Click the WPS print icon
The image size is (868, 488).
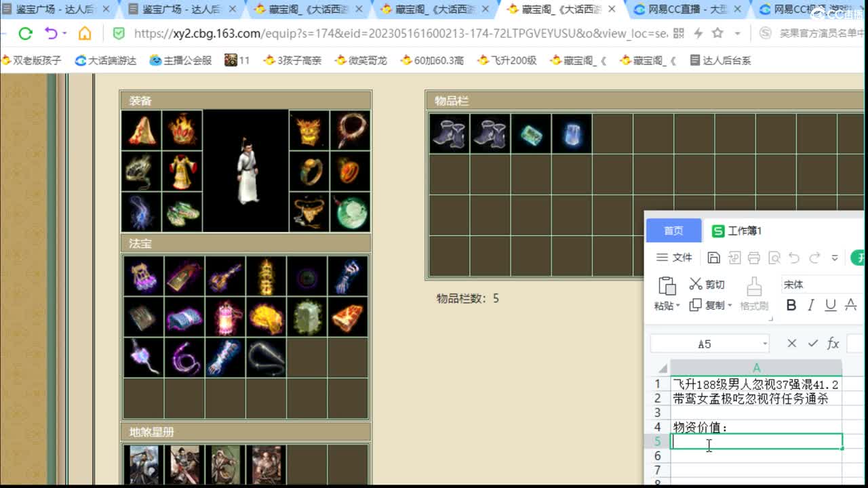point(754,258)
